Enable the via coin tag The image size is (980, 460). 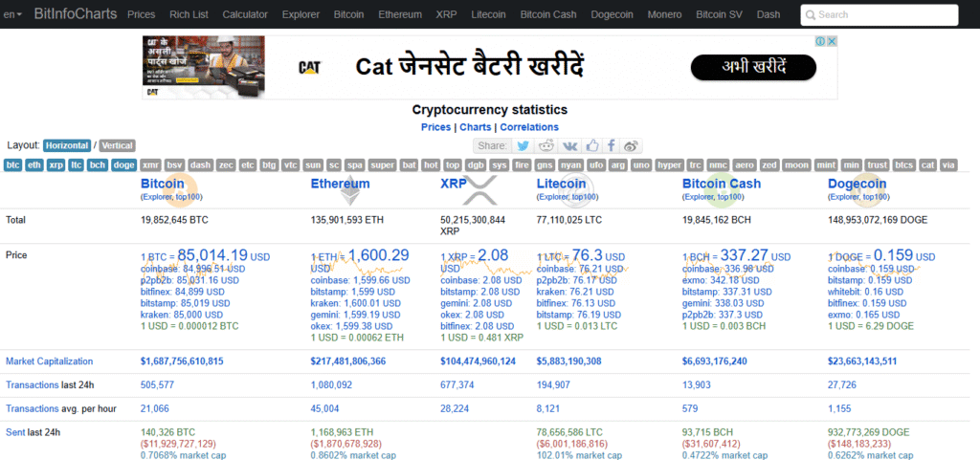tap(948, 165)
